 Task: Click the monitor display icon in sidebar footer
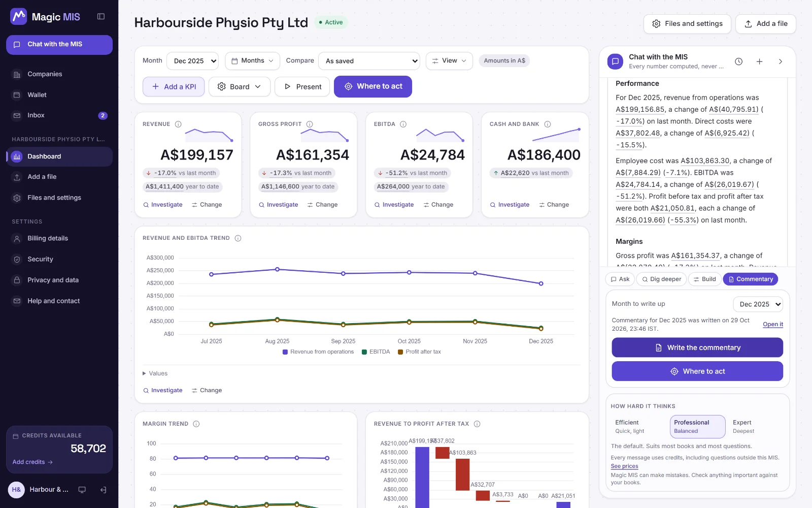point(82,490)
